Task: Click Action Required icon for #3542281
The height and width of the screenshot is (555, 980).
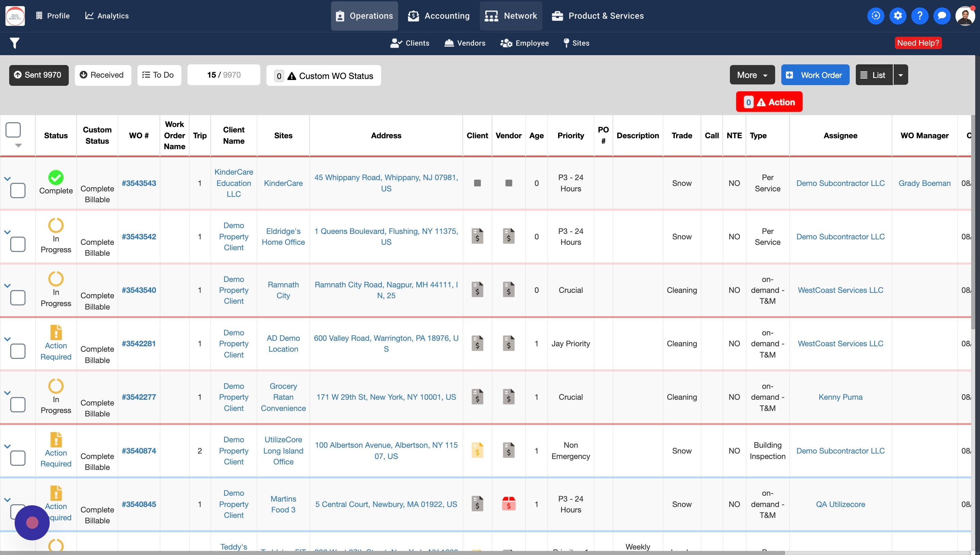Action: click(x=55, y=332)
